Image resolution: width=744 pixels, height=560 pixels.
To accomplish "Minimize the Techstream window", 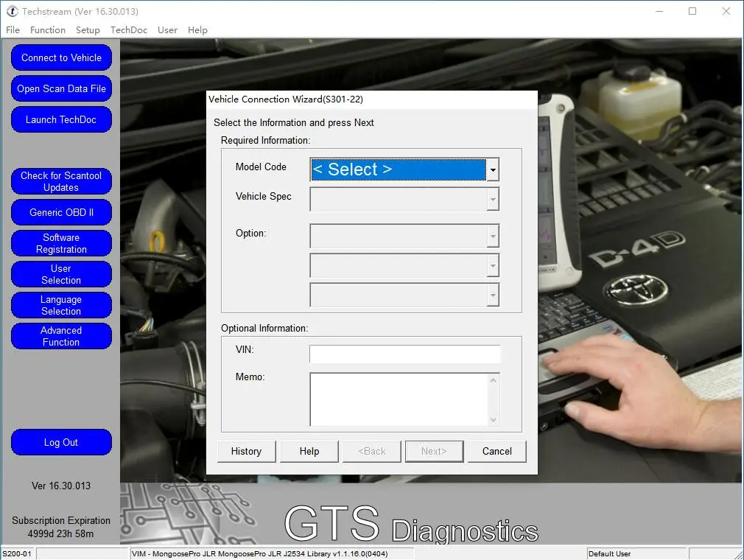I will 659,11.
